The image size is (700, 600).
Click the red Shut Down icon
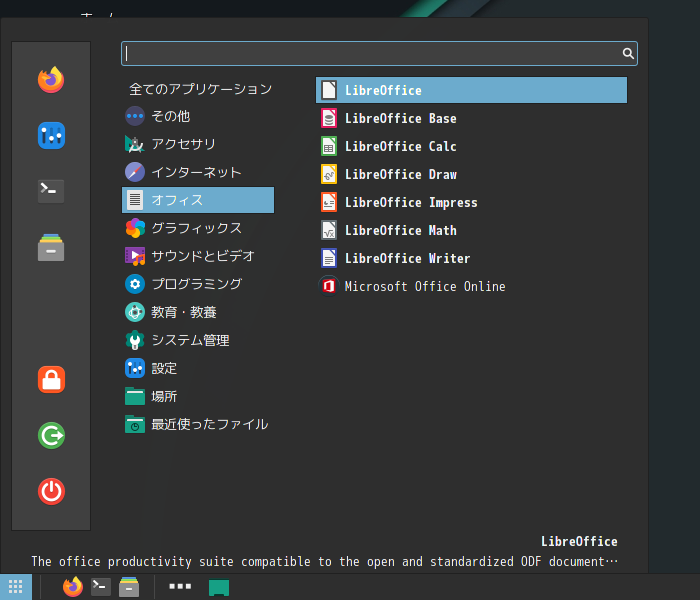coord(51,491)
